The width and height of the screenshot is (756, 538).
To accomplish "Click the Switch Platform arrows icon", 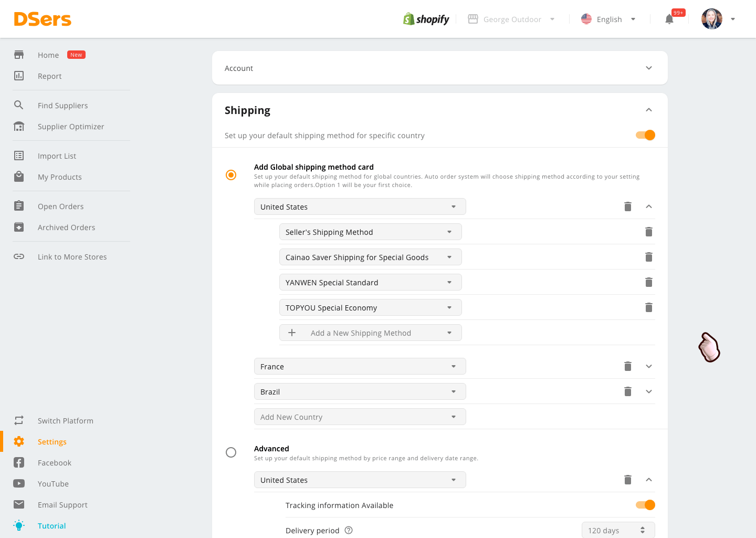I will 19,420.
